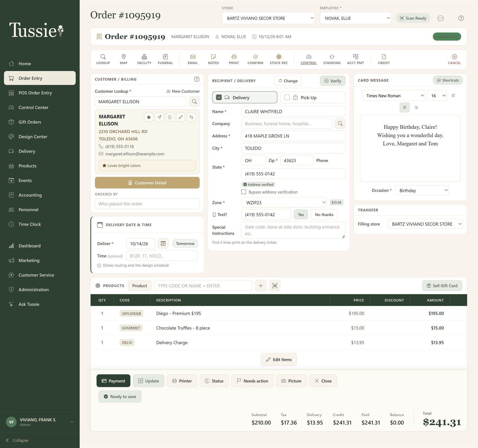Open the MAP toolbar icon
This screenshot has width=478, height=448.
click(123, 59)
